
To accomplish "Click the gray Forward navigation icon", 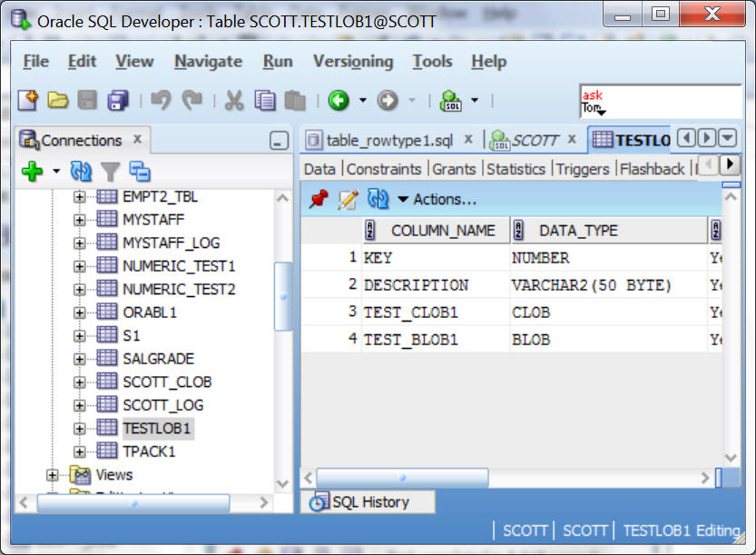I will 388,101.
